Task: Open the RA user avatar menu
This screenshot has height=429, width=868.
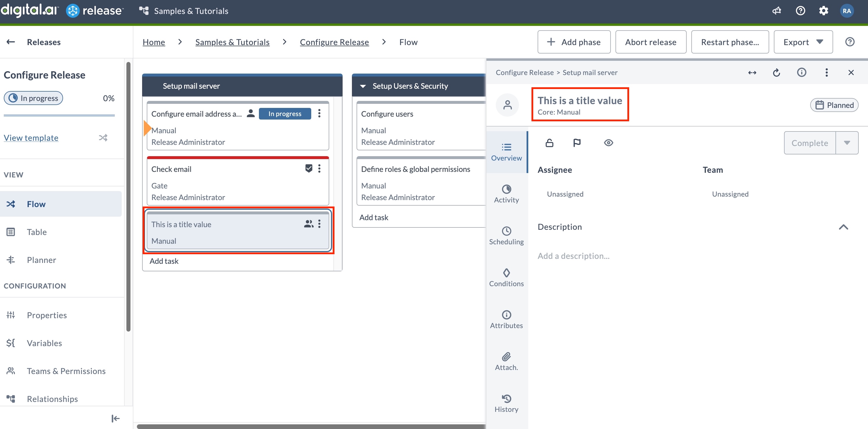Action: pyautogui.click(x=846, y=11)
